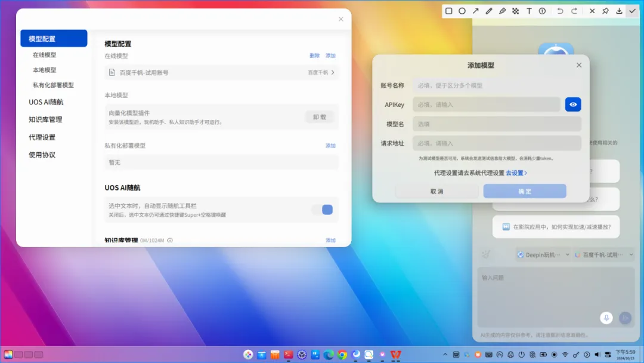This screenshot has height=363, width=644.
Task: Confirm screenshot with checkmark icon
Action: pos(633,11)
